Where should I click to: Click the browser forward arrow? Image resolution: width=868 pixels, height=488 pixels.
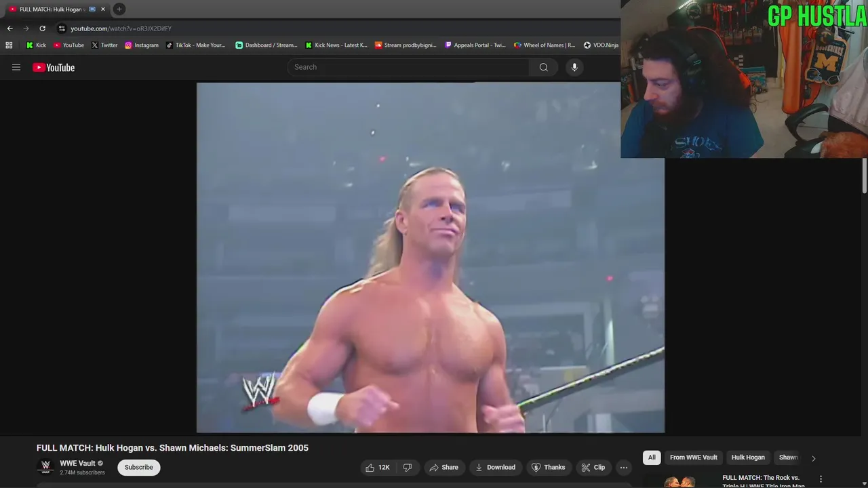click(26, 28)
